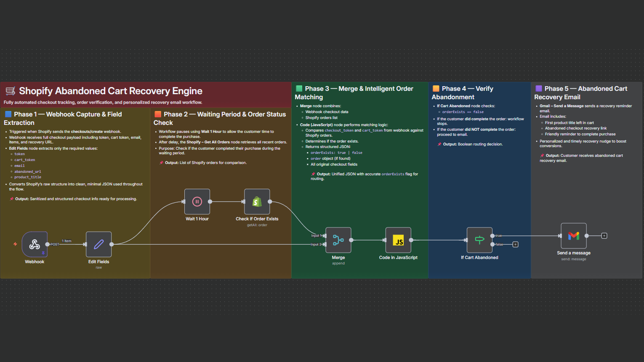This screenshot has height=362, width=644.
Task: Click the Edit Fields pencil node
Action: pos(98,244)
